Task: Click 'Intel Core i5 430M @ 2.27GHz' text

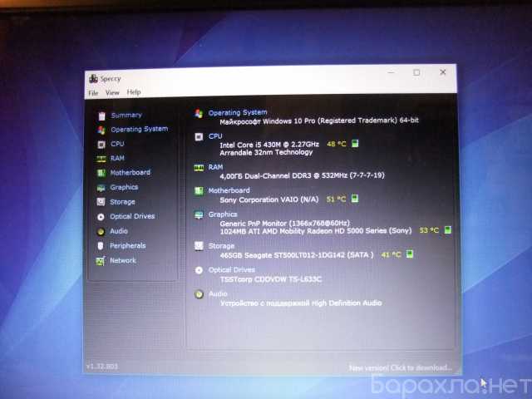Action: (x=269, y=145)
